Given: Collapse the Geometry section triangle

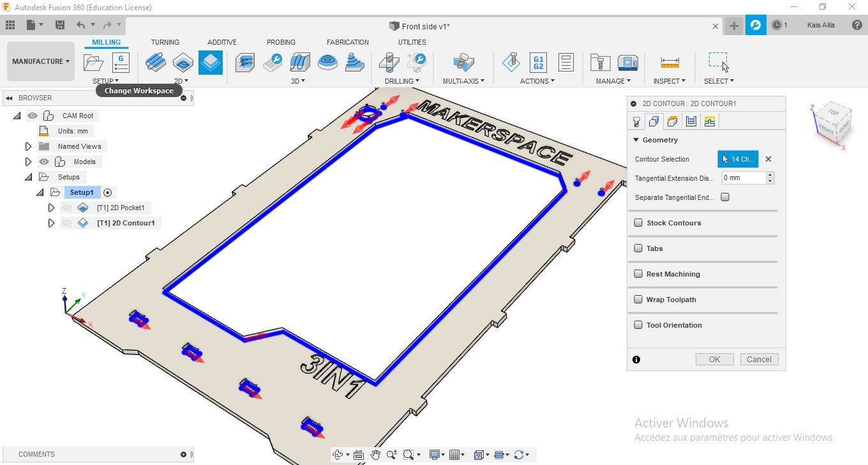Looking at the screenshot, I should click(x=636, y=140).
